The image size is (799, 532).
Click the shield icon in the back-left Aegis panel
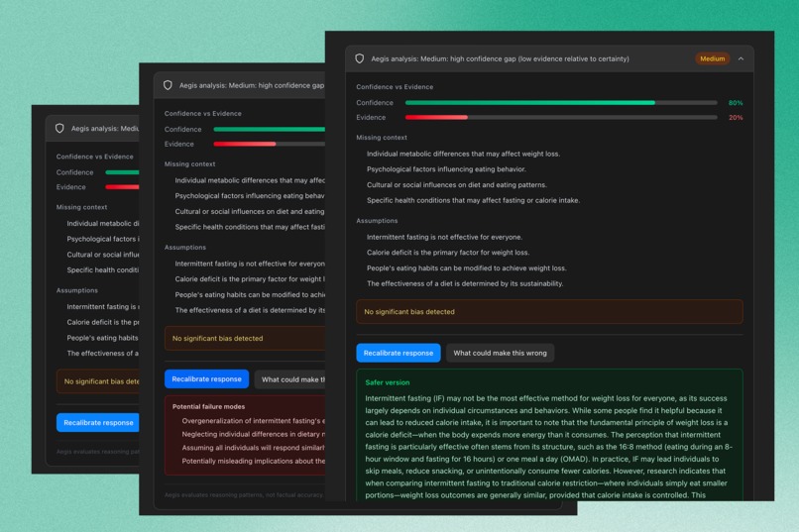pos(59,128)
